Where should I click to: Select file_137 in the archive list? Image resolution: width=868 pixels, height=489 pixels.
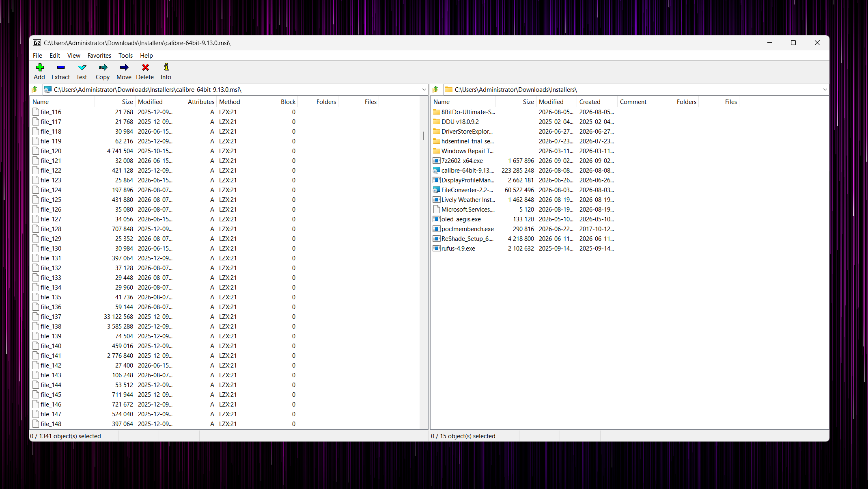tap(51, 317)
